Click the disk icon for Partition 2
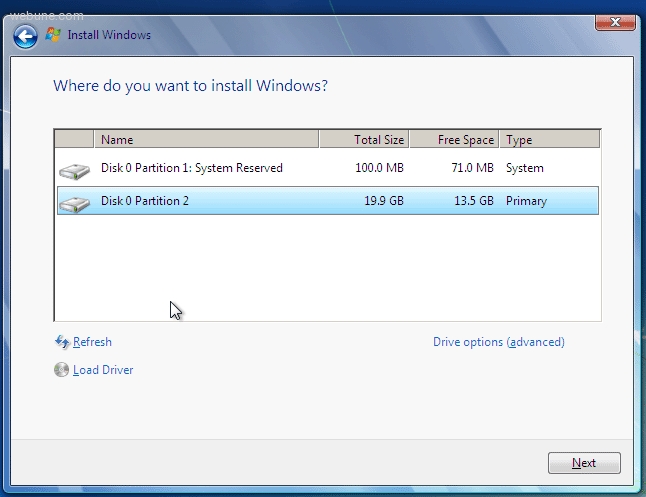Image resolution: width=646 pixels, height=497 pixels. (x=74, y=203)
